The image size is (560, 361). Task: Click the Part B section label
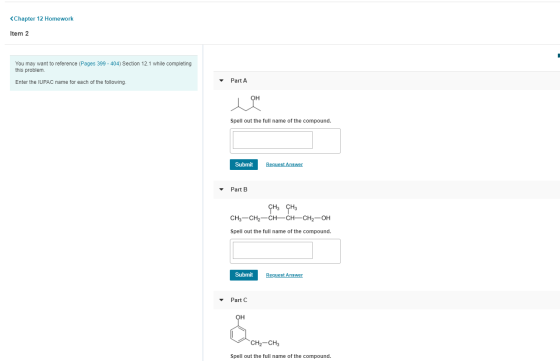coord(239,189)
